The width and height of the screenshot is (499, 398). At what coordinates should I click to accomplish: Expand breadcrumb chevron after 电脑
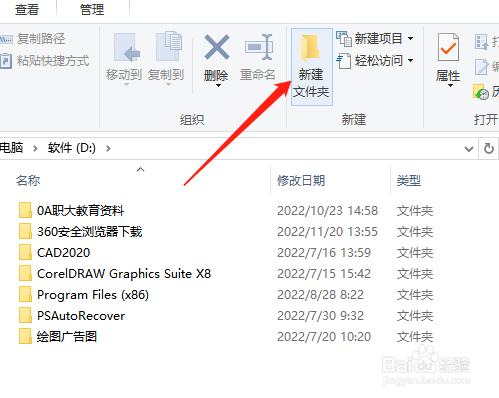35,148
